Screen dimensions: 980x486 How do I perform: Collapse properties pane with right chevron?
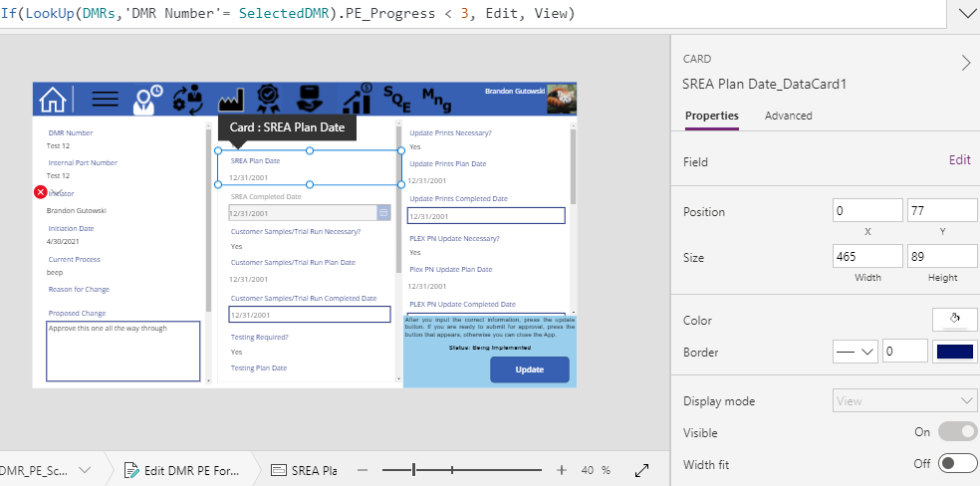click(x=966, y=63)
